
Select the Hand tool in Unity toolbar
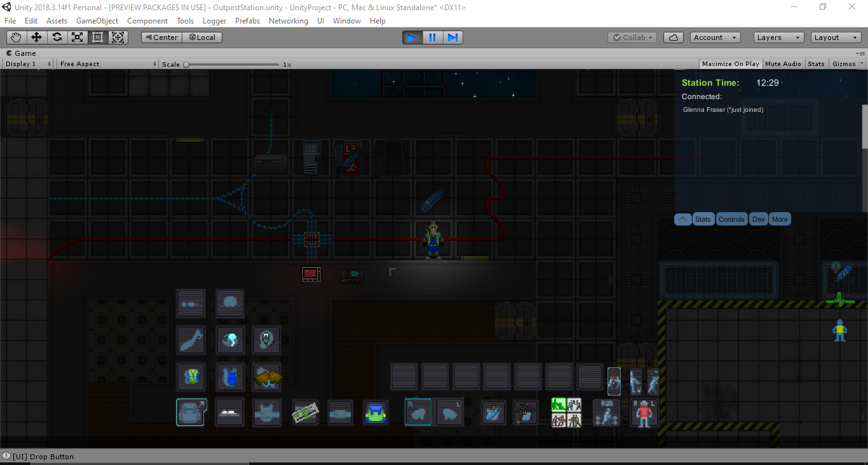16,37
